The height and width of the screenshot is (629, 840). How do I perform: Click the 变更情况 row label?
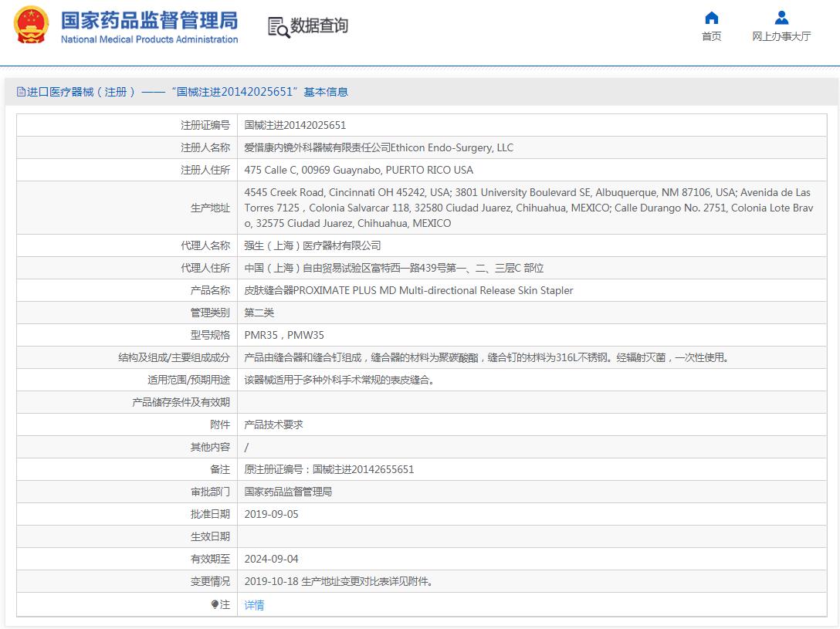(x=210, y=581)
